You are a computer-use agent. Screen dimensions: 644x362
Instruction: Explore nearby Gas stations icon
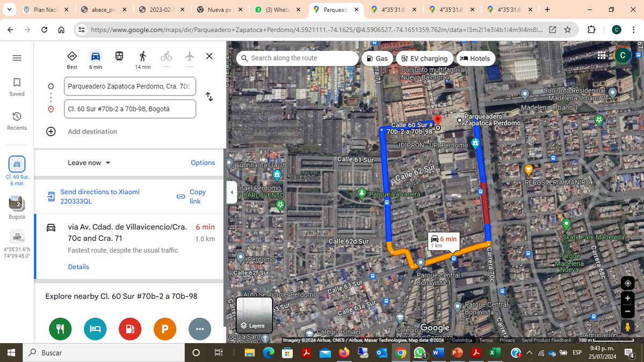pyautogui.click(x=130, y=329)
